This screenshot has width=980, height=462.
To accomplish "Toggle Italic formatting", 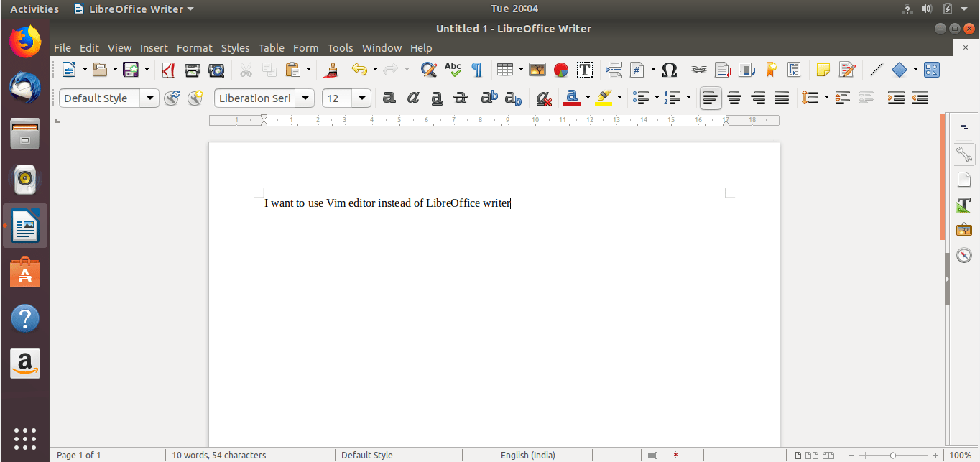I will point(413,98).
